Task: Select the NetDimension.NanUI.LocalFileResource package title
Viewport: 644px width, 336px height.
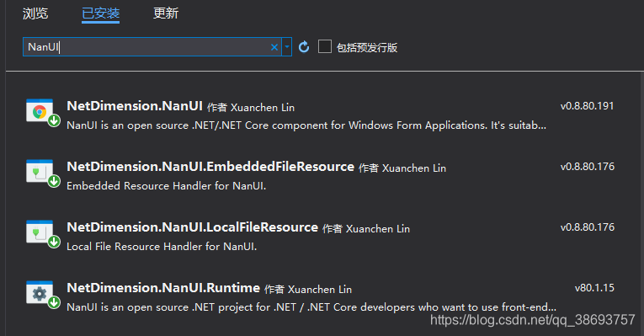Action: pos(192,227)
